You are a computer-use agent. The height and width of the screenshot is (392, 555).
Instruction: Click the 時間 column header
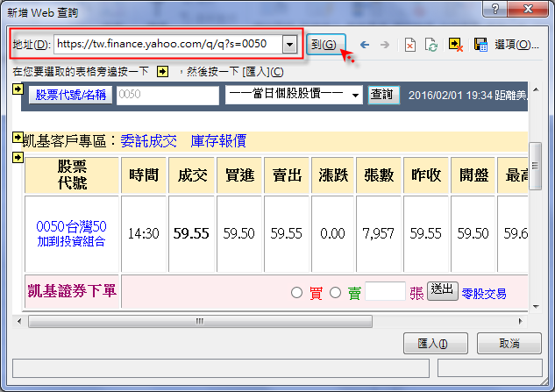(x=144, y=175)
